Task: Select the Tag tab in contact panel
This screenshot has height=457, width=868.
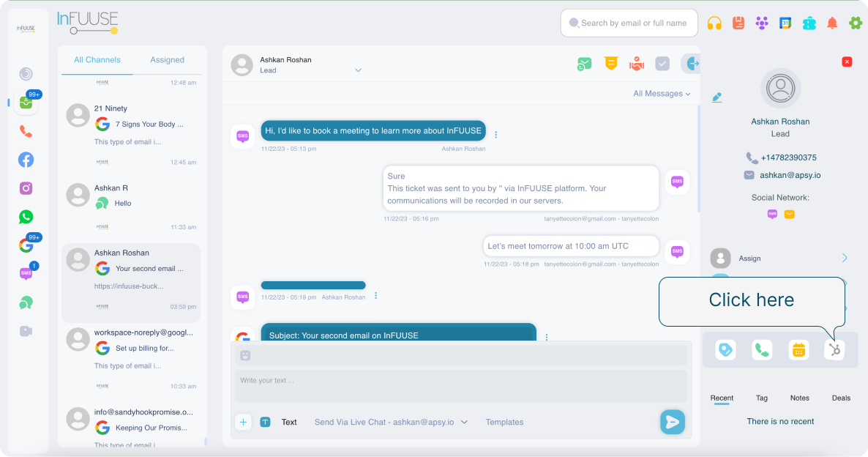Action: (x=762, y=398)
